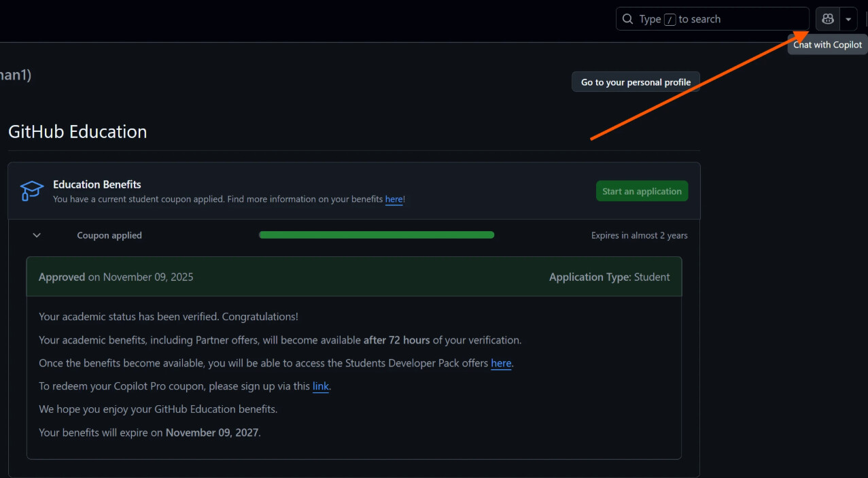Click the graduation cap Education Benefits icon
Screen dimensions: 868x478
tap(31, 191)
